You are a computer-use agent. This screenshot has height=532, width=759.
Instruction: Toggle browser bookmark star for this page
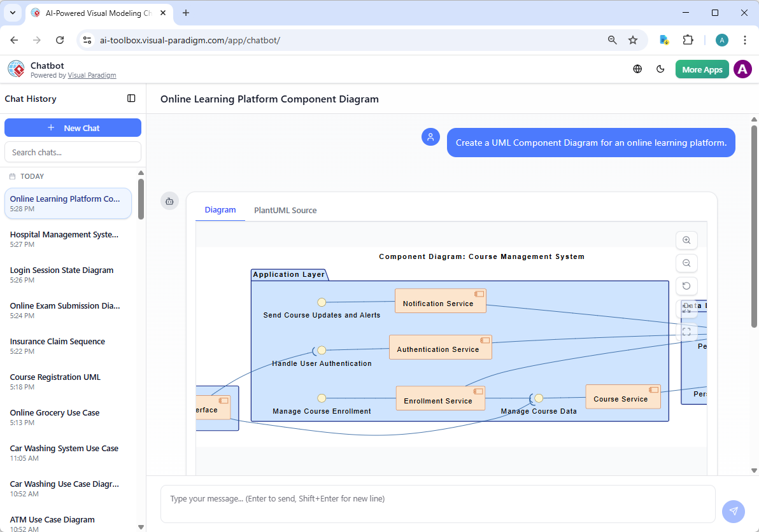click(x=633, y=39)
